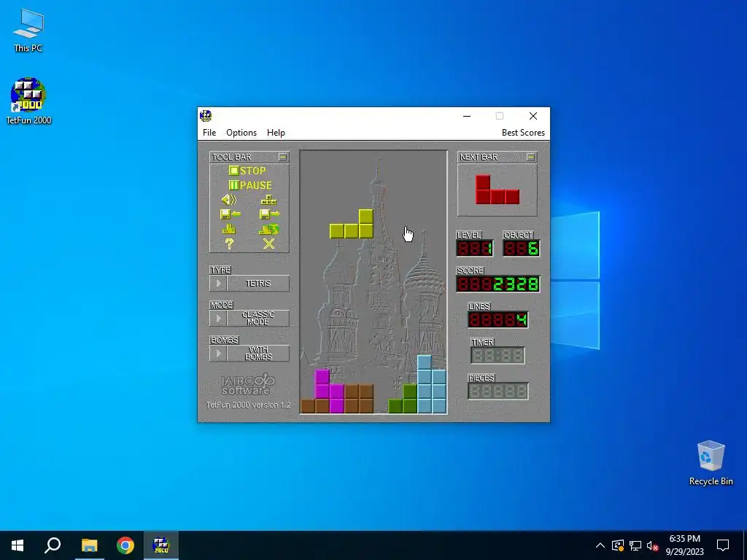The image size is (747, 560).
Task: Click the CLASSIC MODE button
Action: (258, 318)
